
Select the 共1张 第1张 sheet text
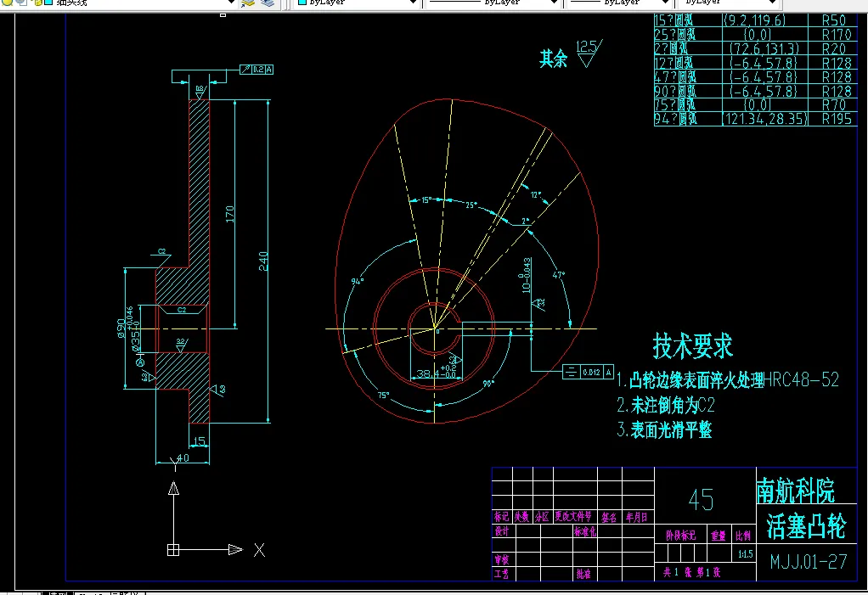click(x=692, y=572)
